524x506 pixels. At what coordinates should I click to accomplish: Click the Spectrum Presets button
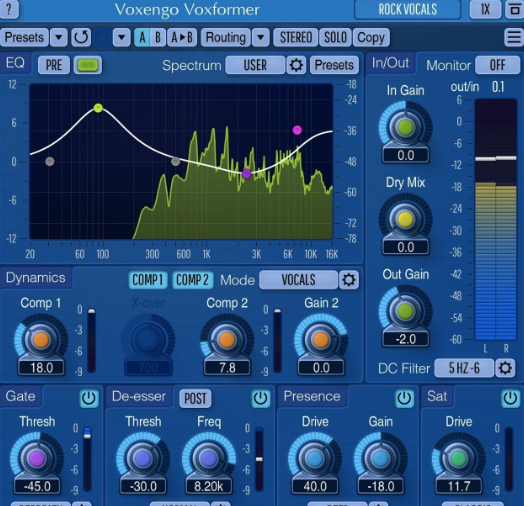point(334,65)
